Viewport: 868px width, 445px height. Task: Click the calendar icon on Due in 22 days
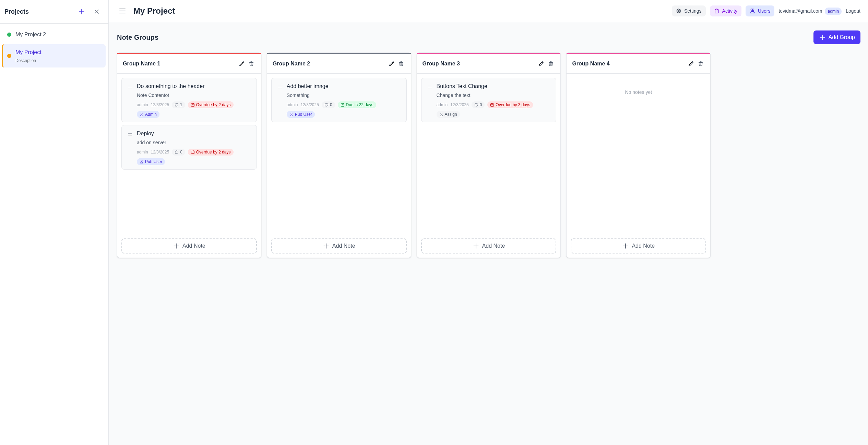click(x=342, y=105)
